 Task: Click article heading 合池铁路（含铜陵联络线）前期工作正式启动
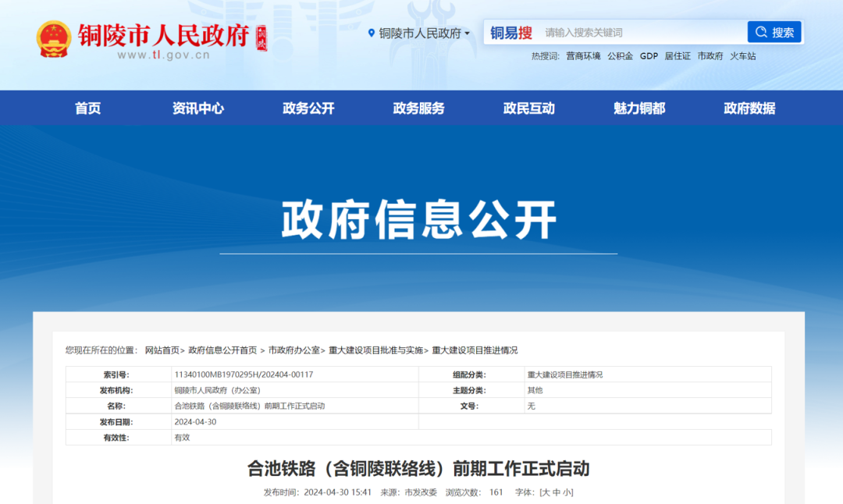pyautogui.click(x=418, y=469)
